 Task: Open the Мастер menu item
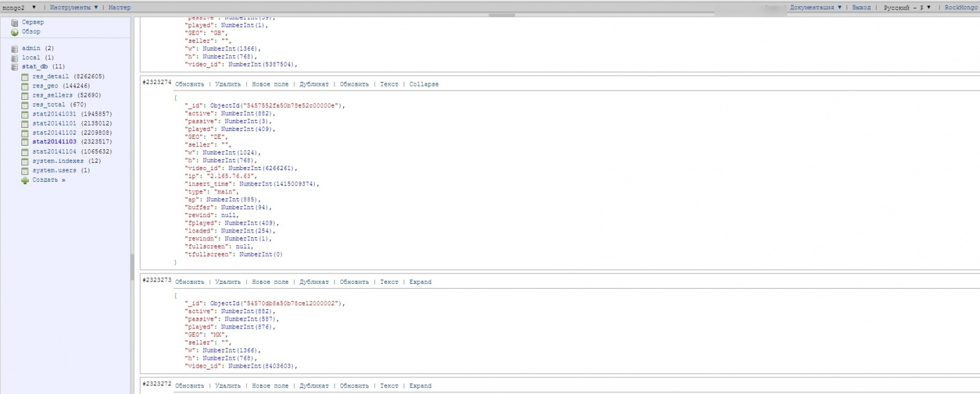119,7
